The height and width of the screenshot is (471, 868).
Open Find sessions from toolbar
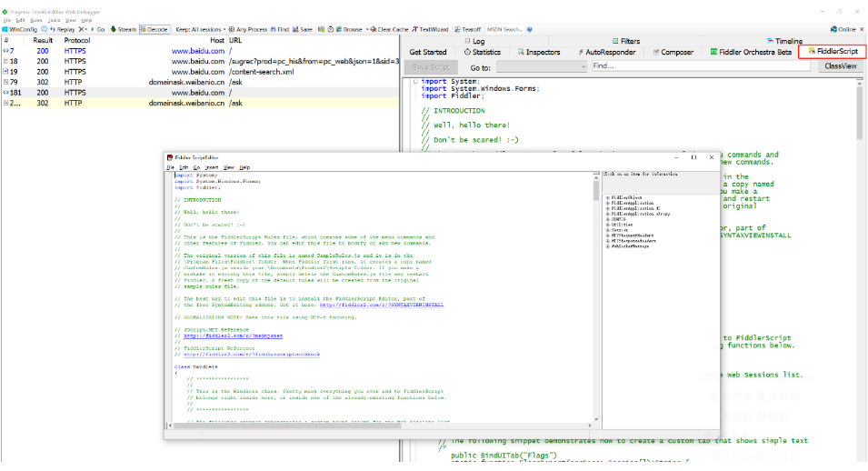[280, 29]
